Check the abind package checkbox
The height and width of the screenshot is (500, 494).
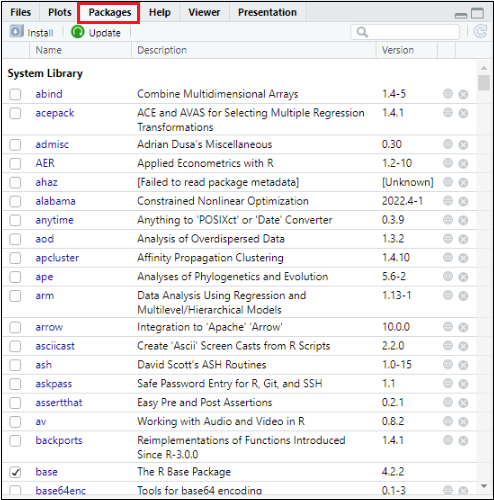[15, 94]
